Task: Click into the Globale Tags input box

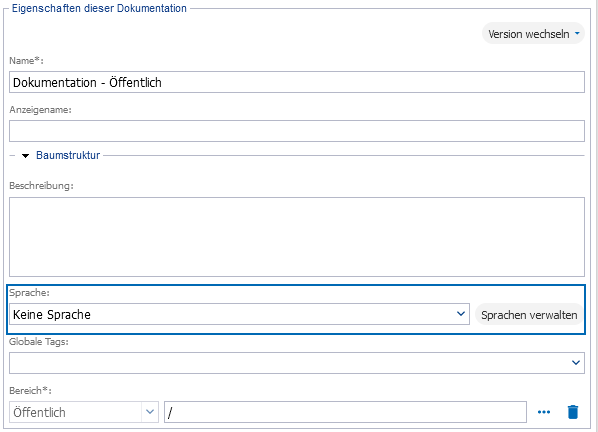Action: (x=290, y=363)
